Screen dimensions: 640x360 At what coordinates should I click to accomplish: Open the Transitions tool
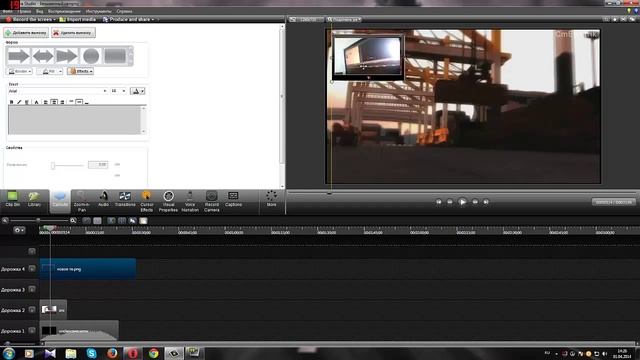(x=125, y=200)
